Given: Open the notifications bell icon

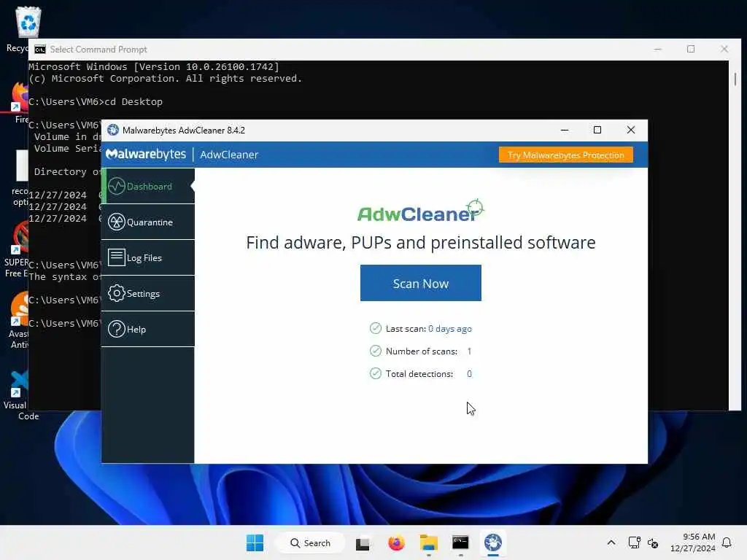Looking at the screenshot, I should [x=727, y=542].
